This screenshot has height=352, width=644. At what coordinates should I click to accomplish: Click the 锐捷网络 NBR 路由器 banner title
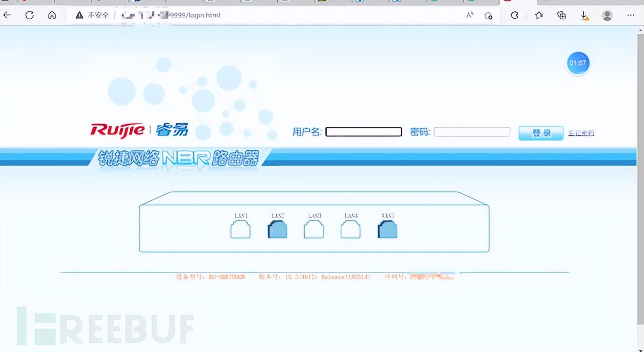(x=178, y=158)
